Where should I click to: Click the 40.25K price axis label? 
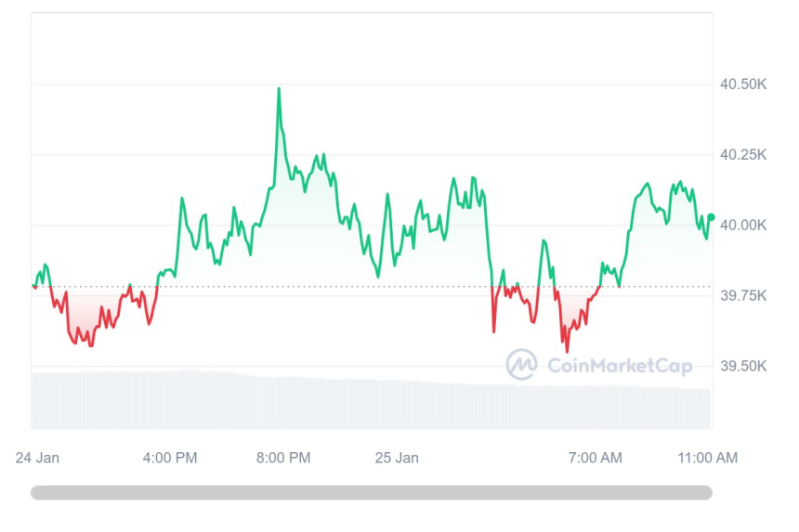coord(743,155)
